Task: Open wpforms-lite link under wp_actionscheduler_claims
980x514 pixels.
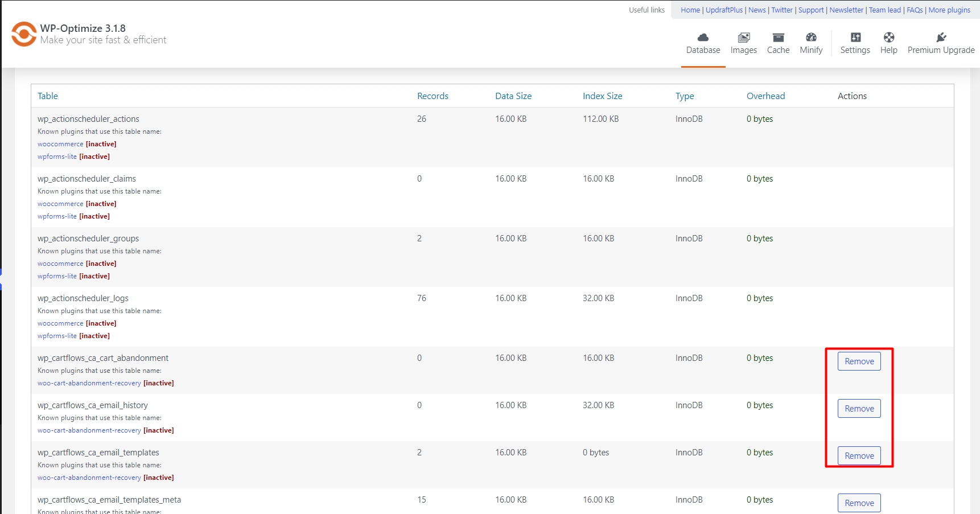Action: pyautogui.click(x=57, y=216)
